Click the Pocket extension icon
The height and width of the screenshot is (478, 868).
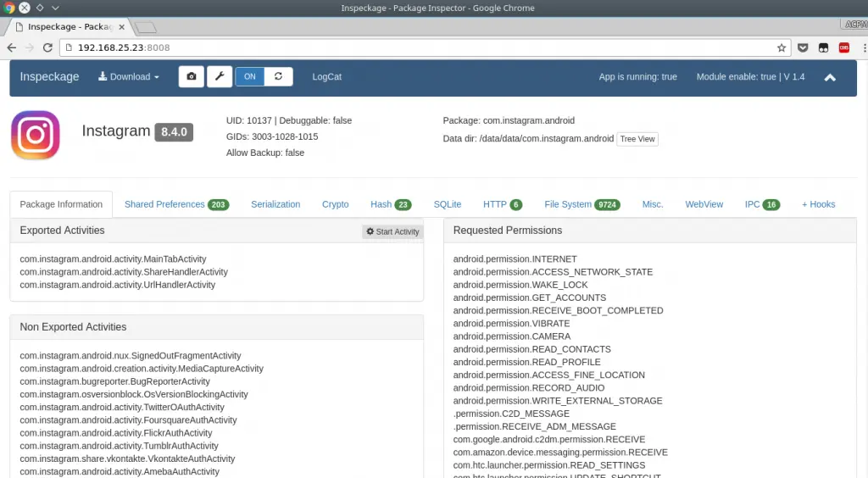(803, 47)
